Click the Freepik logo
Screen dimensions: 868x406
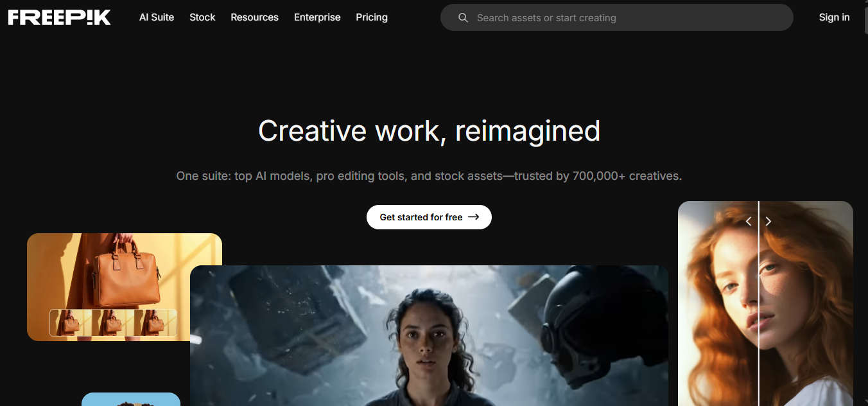click(x=60, y=17)
